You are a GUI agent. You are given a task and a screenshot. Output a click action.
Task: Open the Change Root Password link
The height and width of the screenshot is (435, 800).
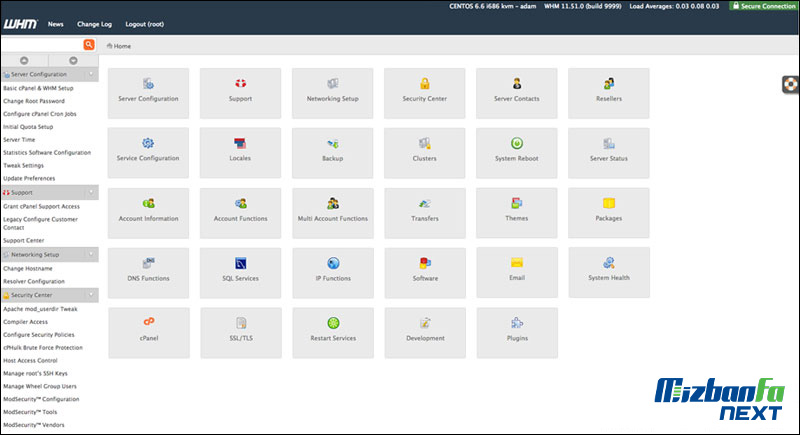34,101
